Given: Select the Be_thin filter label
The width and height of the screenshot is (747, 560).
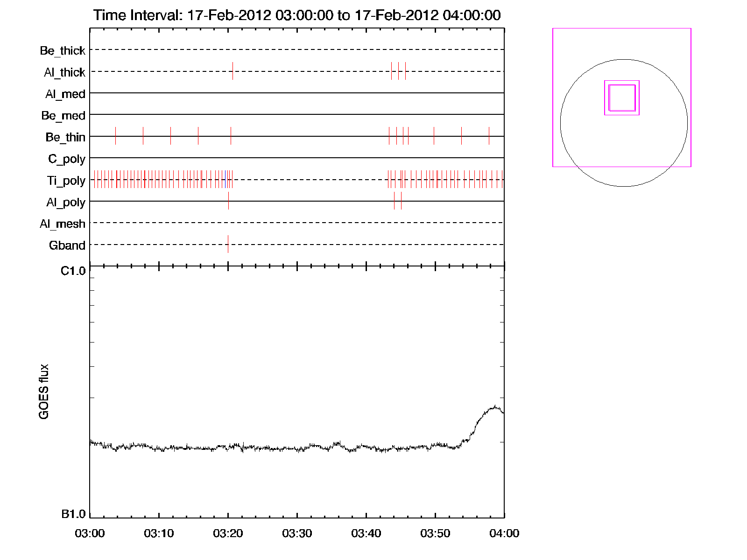Looking at the screenshot, I should (65, 137).
